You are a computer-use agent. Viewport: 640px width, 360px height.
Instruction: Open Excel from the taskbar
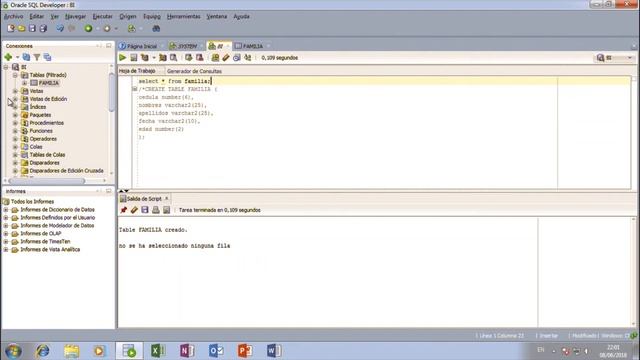coord(158,351)
